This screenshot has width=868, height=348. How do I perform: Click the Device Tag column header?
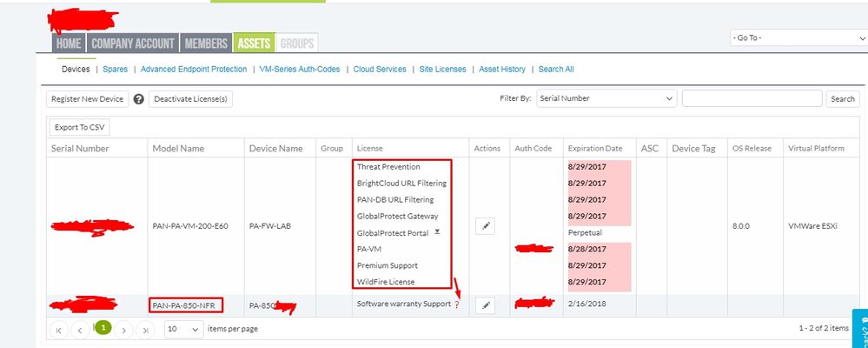click(693, 148)
